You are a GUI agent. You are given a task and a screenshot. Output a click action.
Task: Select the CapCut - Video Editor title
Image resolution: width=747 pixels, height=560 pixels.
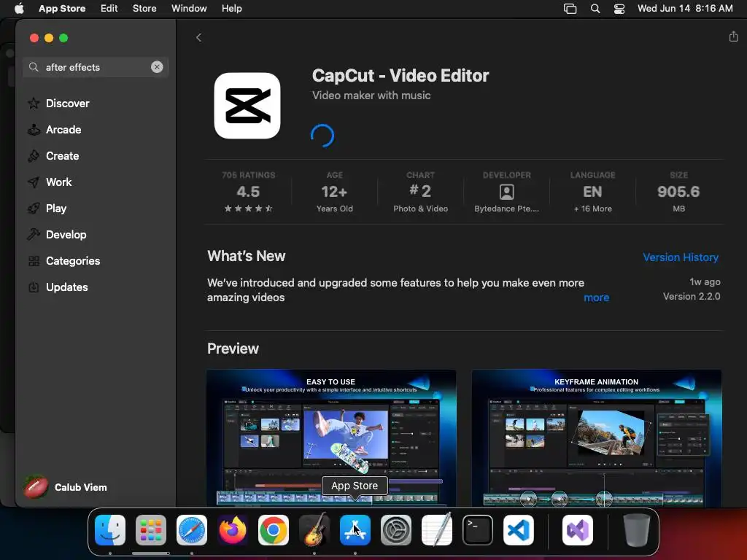pyautogui.click(x=400, y=76)
